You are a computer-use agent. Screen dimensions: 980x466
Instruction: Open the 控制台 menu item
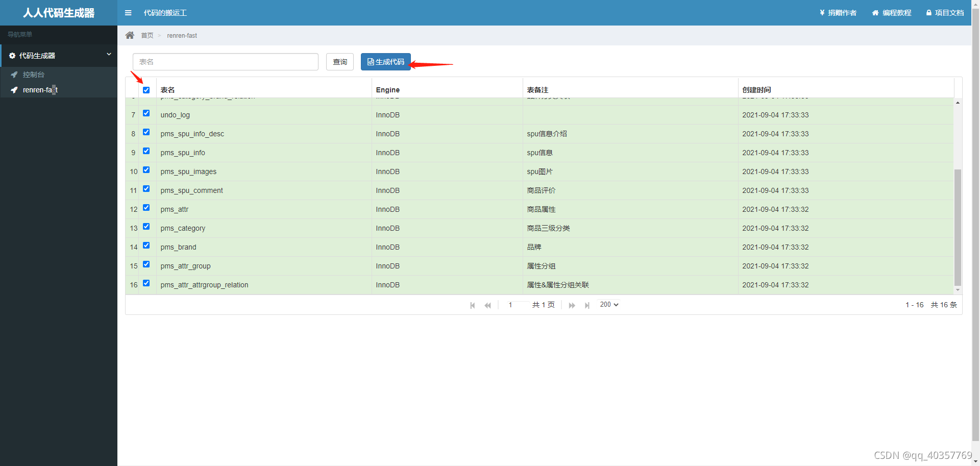tap(59, 75)
